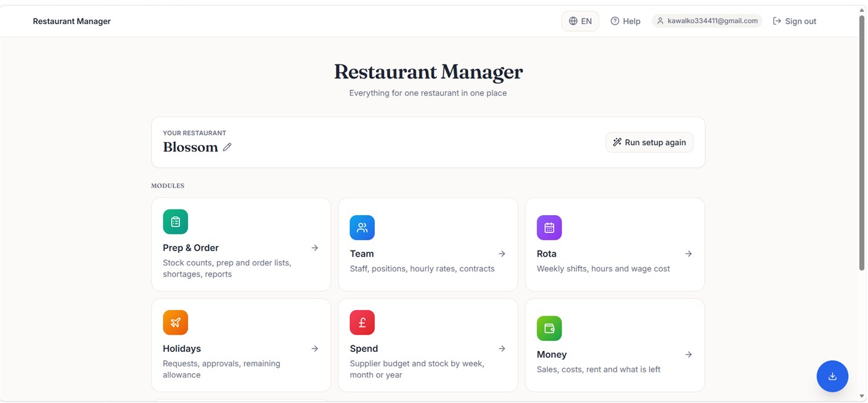Click the description 'Staff, positions, hourly rates, contracts'
Image resolution: width=868 pixels, height=403 pixels.
[423, 268]
